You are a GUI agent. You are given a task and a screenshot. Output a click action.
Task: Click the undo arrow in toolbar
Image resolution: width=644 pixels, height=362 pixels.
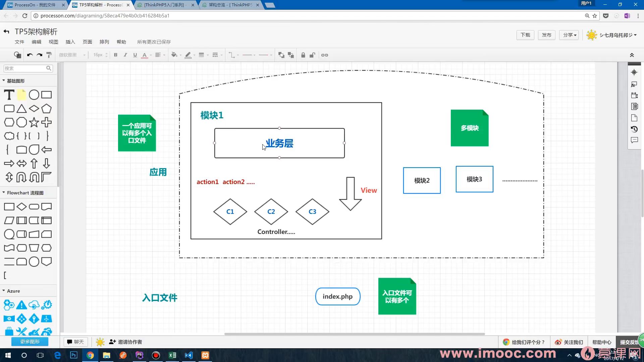click(30, 55)
